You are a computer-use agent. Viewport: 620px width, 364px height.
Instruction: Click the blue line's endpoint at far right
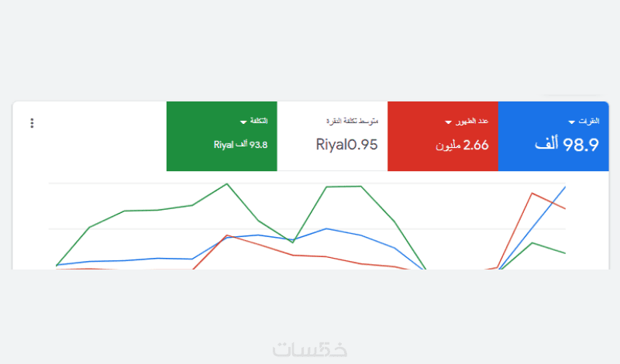click(565, 187)
